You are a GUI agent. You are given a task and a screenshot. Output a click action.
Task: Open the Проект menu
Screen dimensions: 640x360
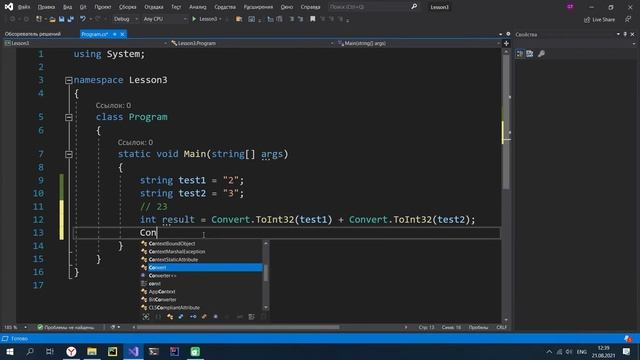[x=102, y=7]
